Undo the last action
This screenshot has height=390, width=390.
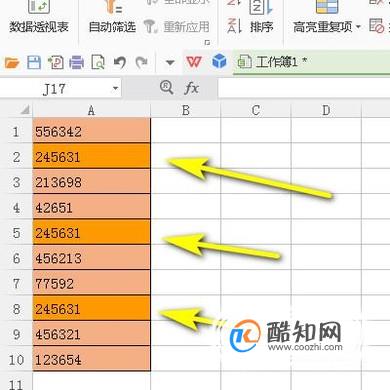(x=120, y=62)
